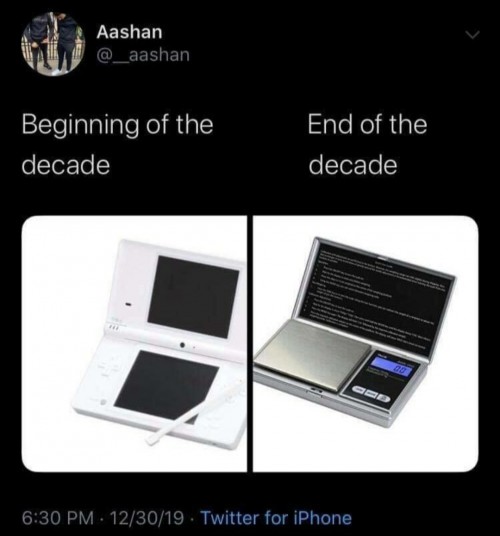Open the pocket digital scale image
Screen dimensions: 500x536
(x=365, y=344)
